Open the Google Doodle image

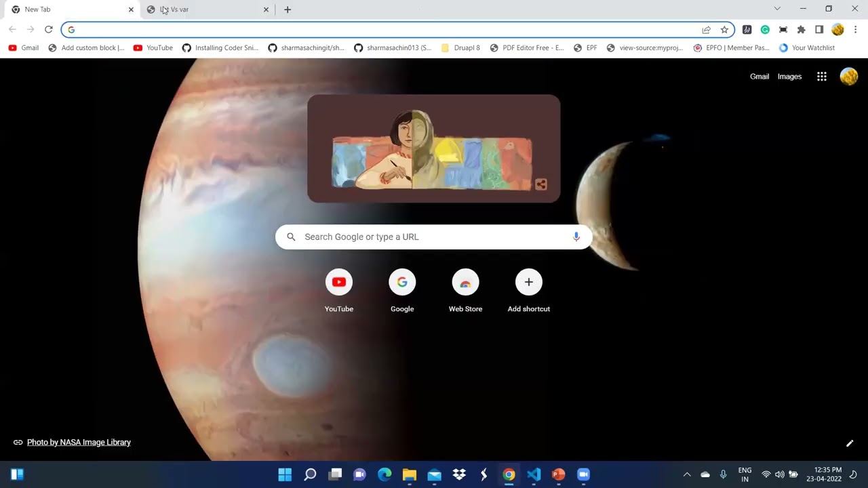pyautogui.click(x=434, y=148)
